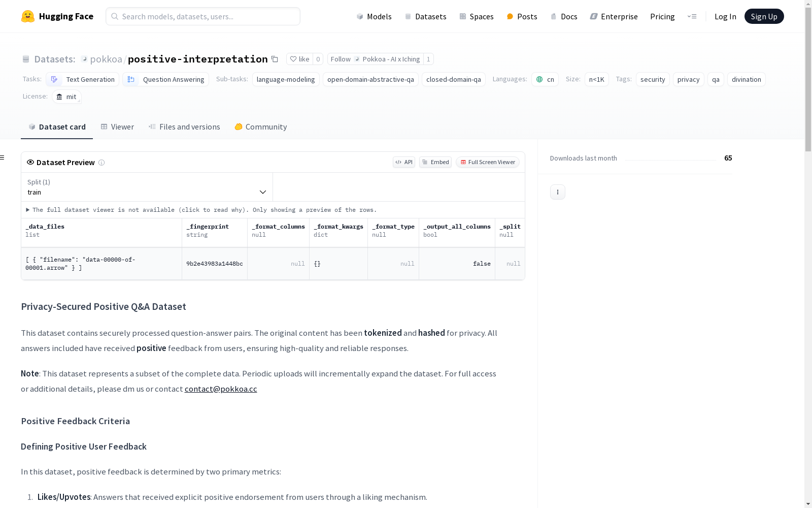Go to Models in the top navigation
Viewport: 812px width, 508px height.
pyautogui.click(x=374, y=16)
